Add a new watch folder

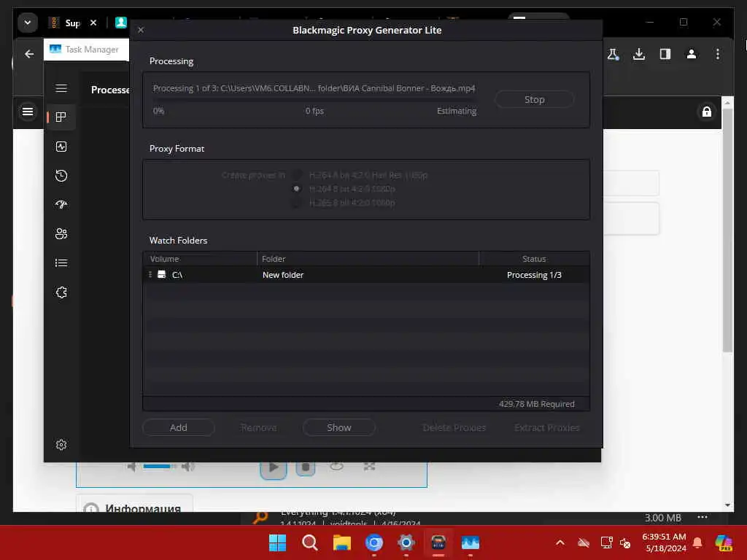click(178, 427)
